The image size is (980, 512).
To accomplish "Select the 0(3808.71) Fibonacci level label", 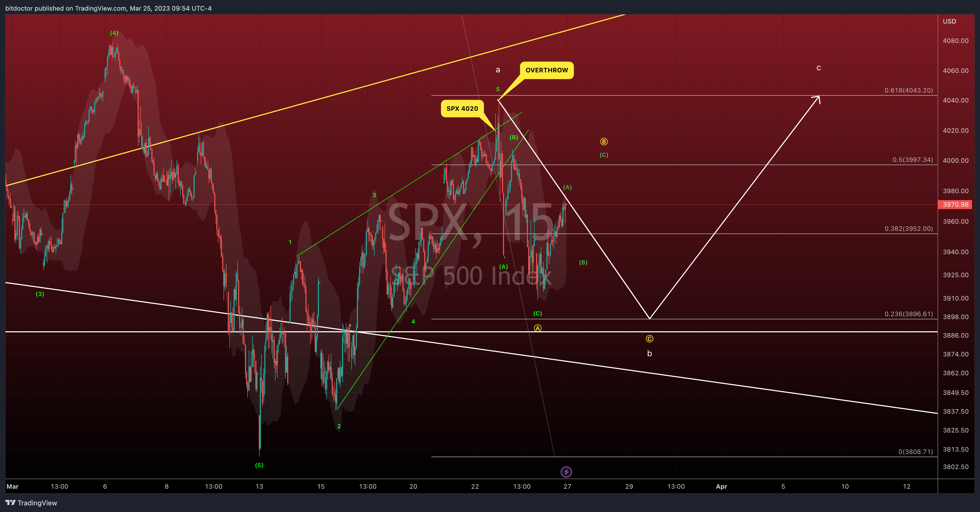I will pyautogui.click(x=916, y=452).
